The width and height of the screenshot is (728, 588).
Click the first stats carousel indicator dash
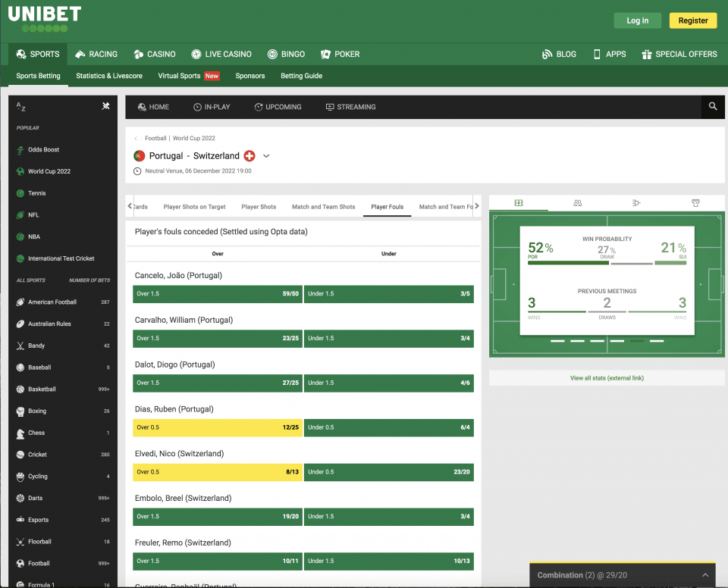point(557,341)
